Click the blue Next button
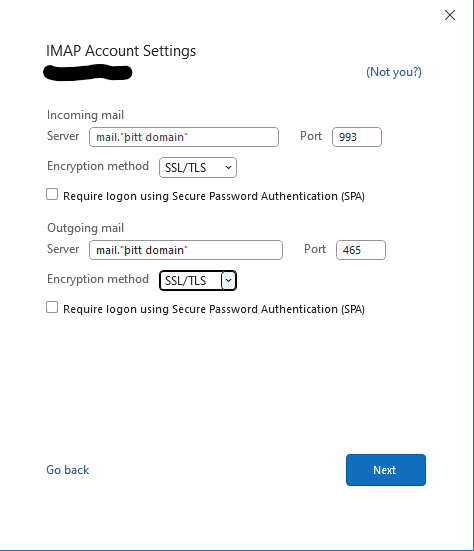Image resolution: width=474 pixels, height=551 pixels. (386, 470)
